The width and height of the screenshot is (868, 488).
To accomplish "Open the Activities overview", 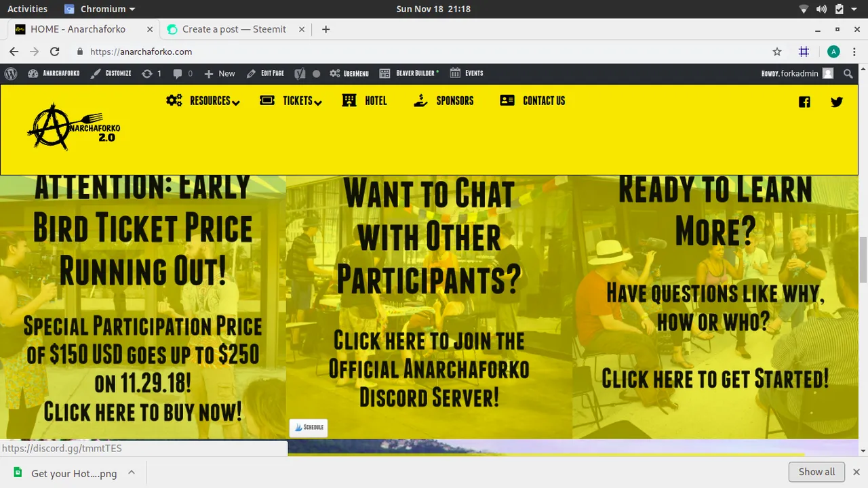I will click(27, 9).
